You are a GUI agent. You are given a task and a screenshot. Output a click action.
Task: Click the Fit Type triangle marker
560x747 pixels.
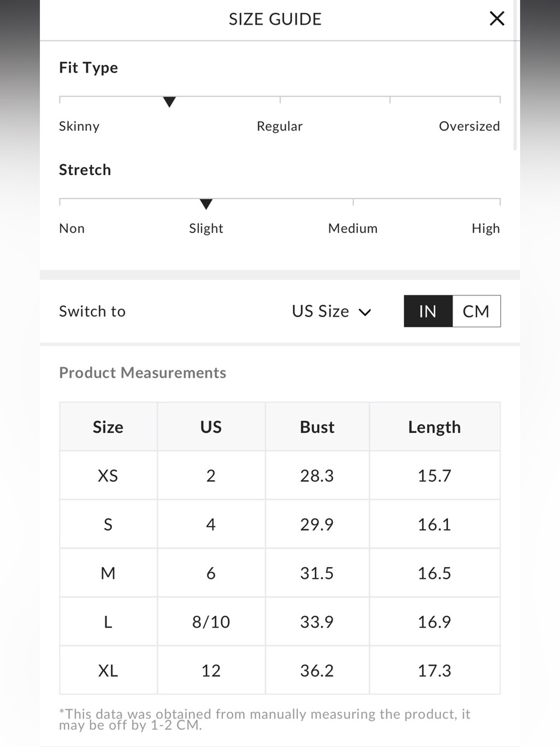coord(169,102)
